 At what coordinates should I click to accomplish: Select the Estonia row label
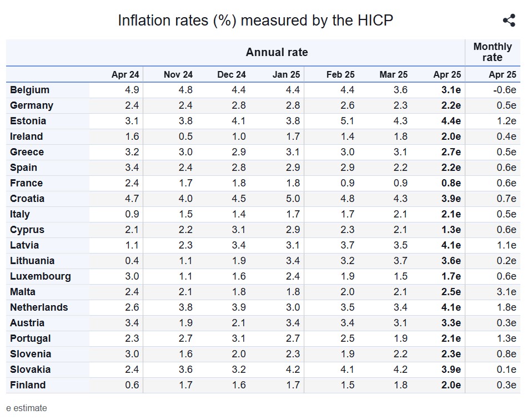pos(28,121)
